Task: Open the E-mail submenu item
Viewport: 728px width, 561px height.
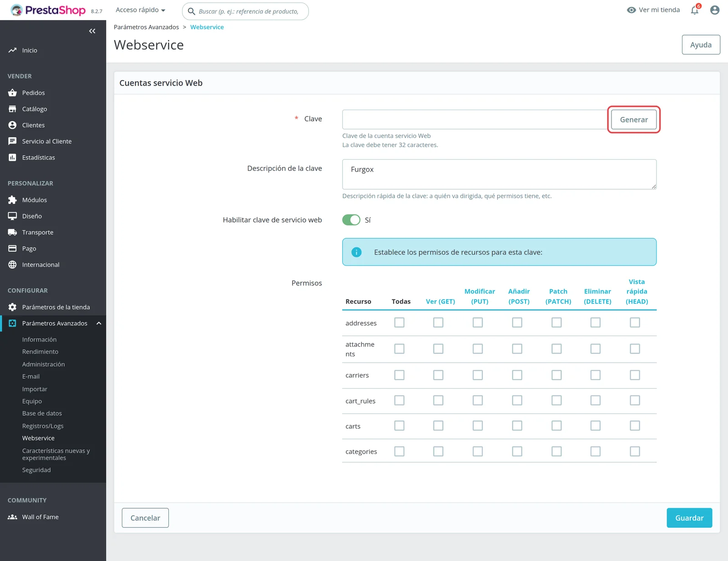Action: tap(31, 376)
